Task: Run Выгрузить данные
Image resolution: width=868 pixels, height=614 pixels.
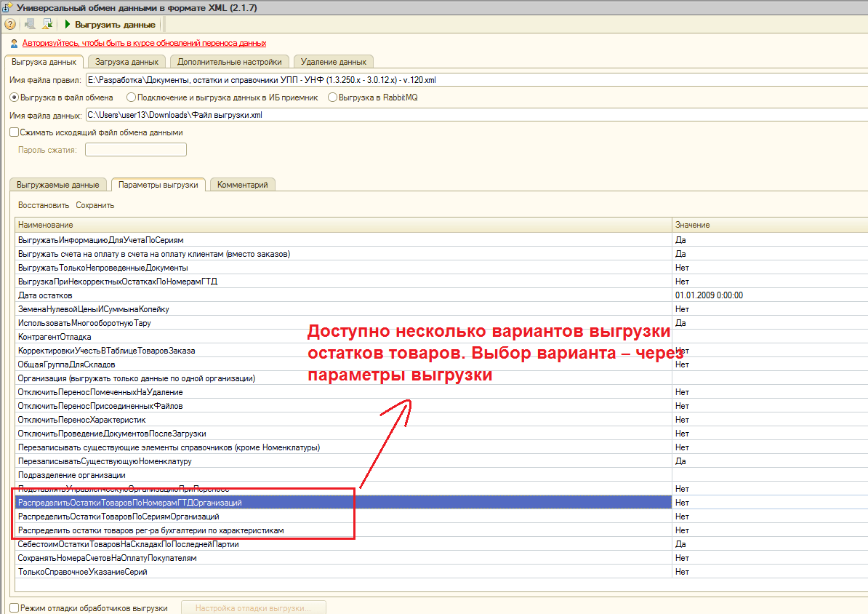Action: tap(110, 25)
